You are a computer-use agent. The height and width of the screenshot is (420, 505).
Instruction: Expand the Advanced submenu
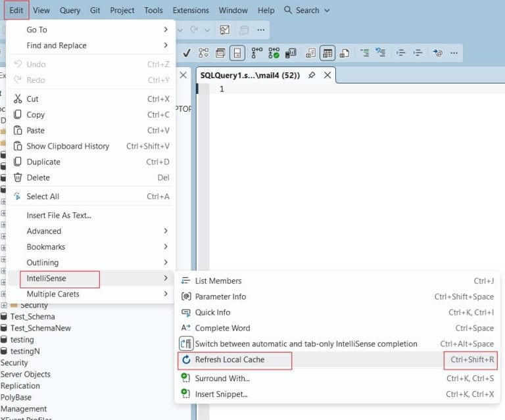(x=91, y=231)
